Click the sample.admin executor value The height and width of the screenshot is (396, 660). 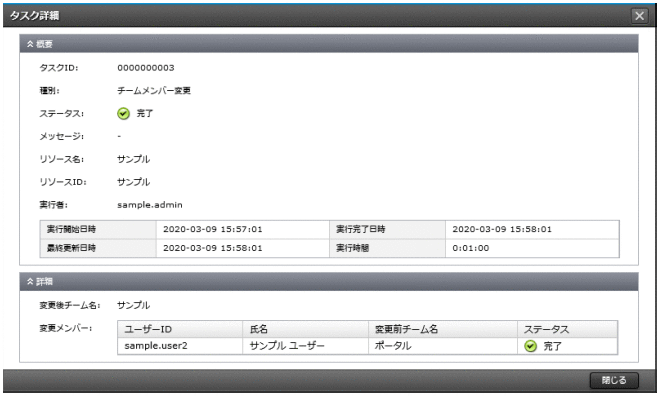(x=149, y=205)
